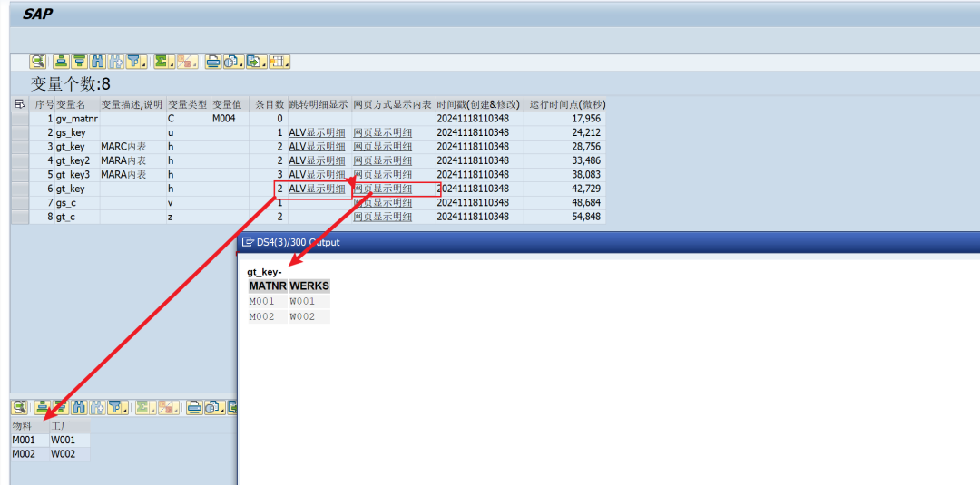Select the gt_key3 variable name cell

click(x=77, y=175)
